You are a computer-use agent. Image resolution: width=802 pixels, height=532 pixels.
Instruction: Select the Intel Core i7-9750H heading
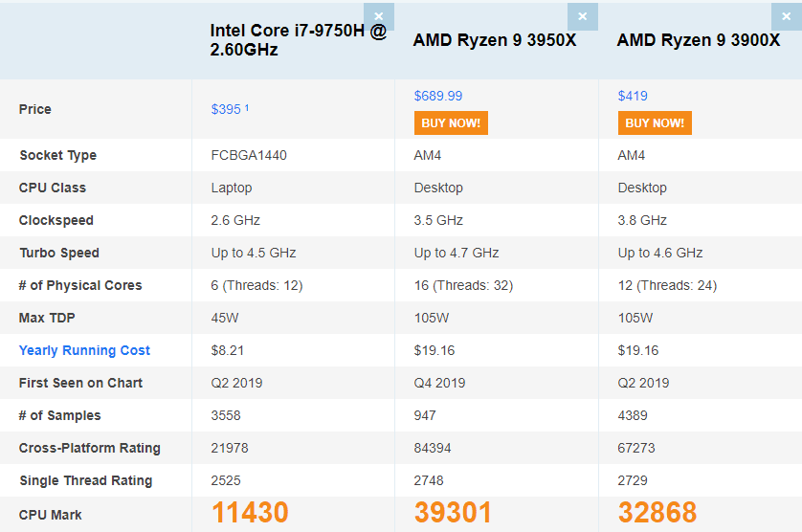299,40
